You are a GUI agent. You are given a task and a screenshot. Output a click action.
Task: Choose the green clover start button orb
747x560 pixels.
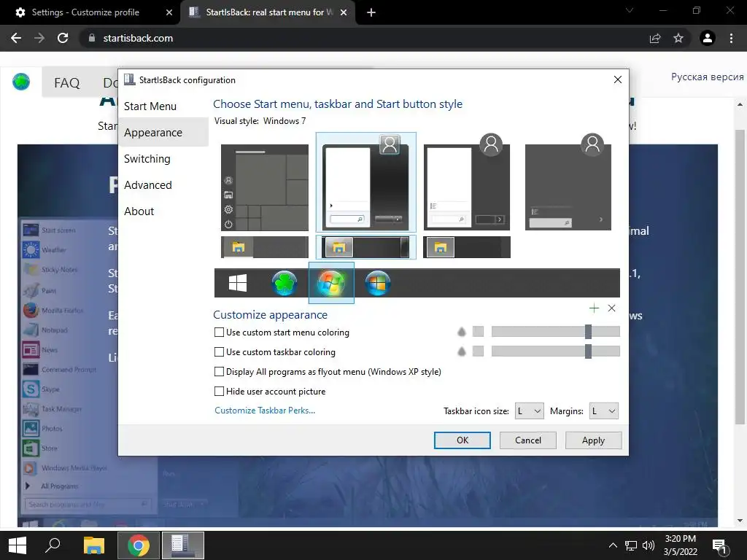click(285, 283)
